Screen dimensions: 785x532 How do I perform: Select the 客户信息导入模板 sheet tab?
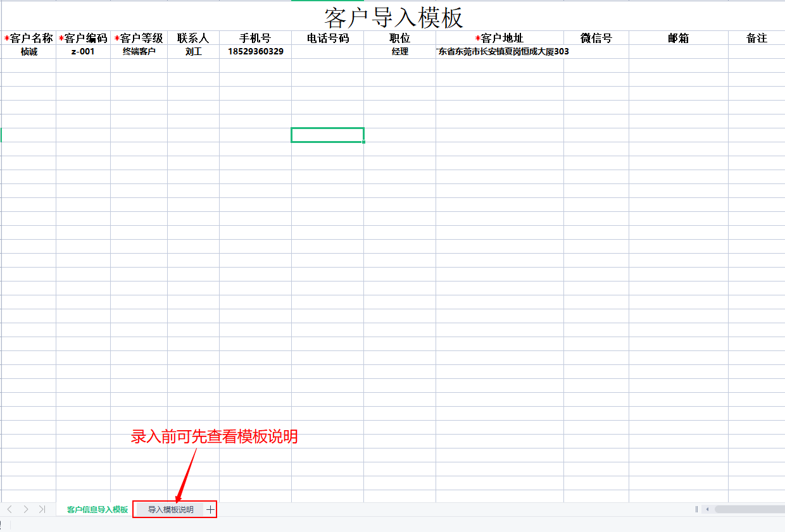click(97, 509)
